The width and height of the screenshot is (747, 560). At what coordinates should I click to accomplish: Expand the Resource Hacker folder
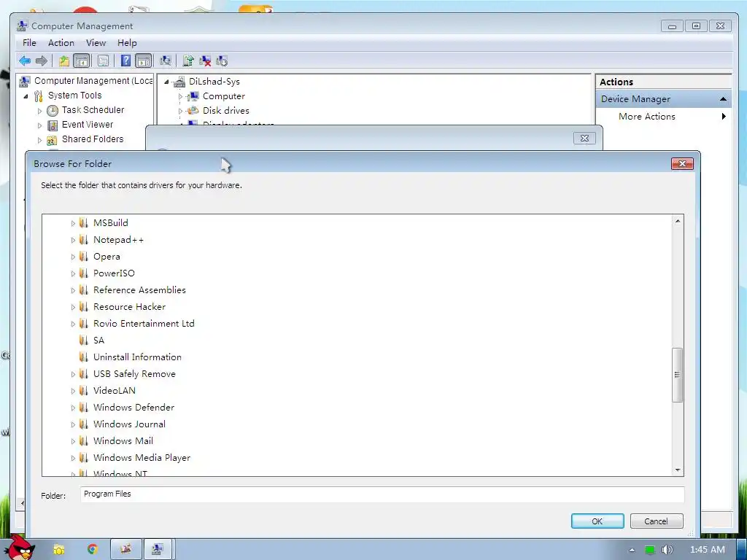point(73,307)
